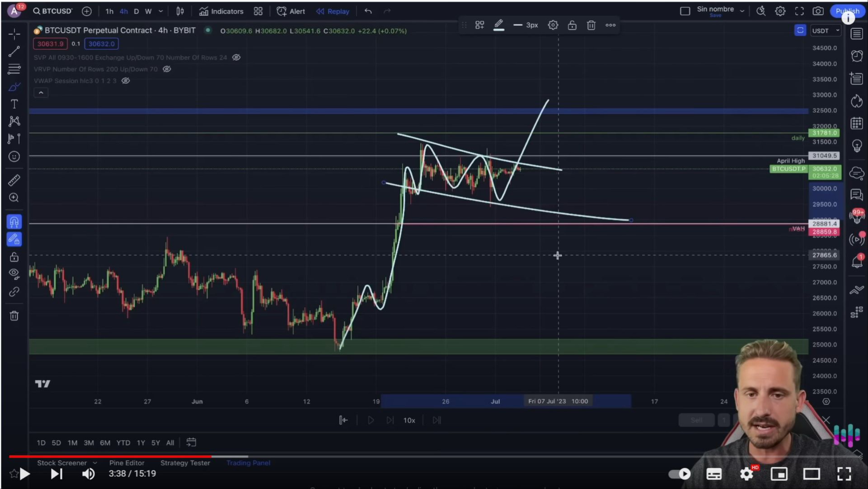Lock all drawing tools
Image resolution: width=868 pixels, height=489 pixels.
(x=14, y=257)
